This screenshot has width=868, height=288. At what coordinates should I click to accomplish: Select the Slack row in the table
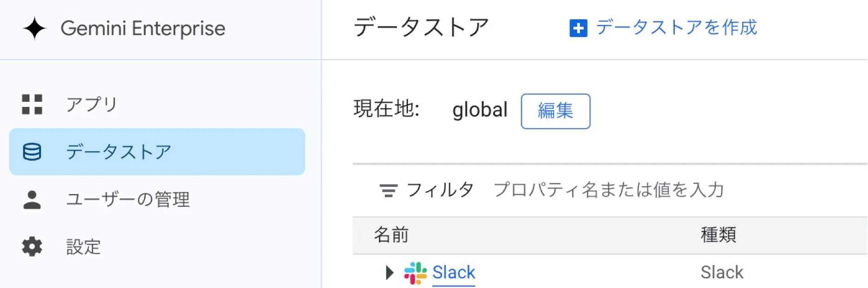[x=553, y=272]
